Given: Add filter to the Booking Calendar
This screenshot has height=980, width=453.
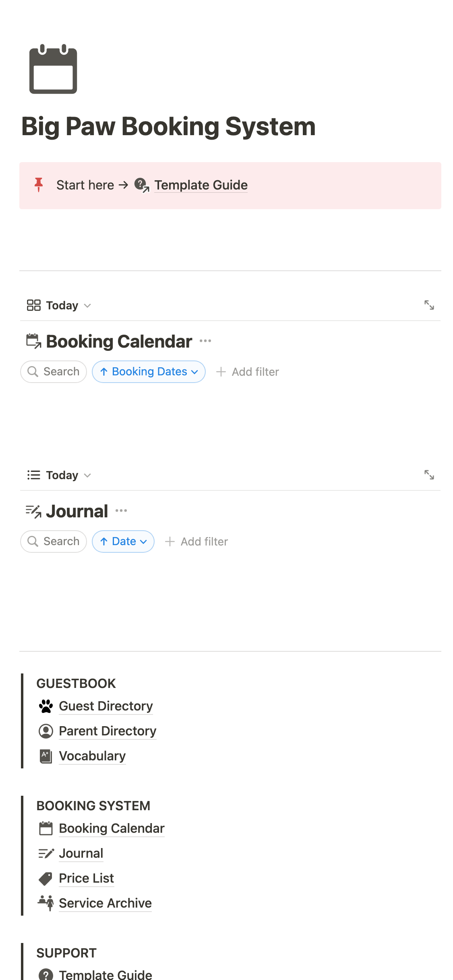Looking at the screenshot, I should point(248,372).
